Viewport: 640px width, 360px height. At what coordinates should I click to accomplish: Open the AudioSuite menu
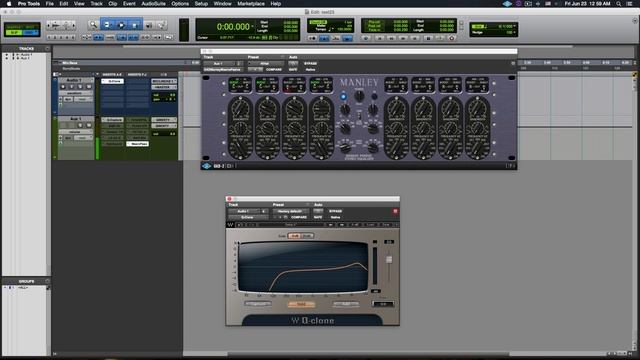click(x=153, y=4)
